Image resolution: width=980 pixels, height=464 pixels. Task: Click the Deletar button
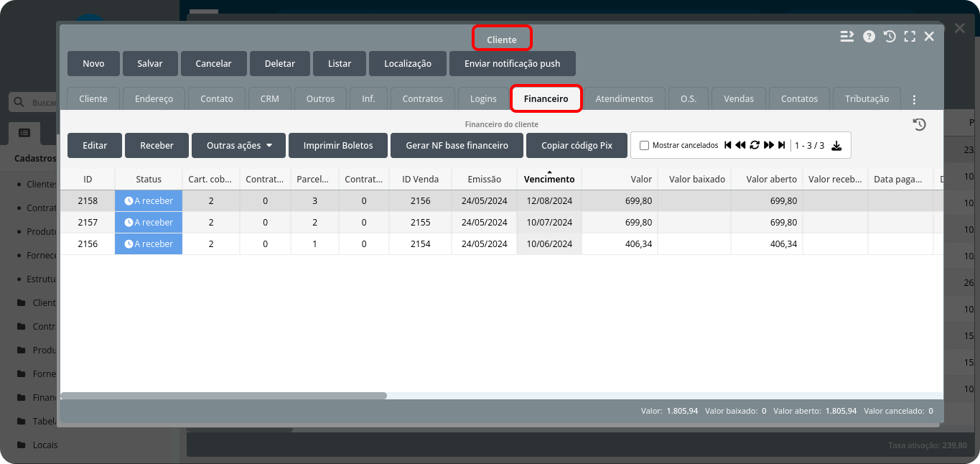(x=280, y=63)
